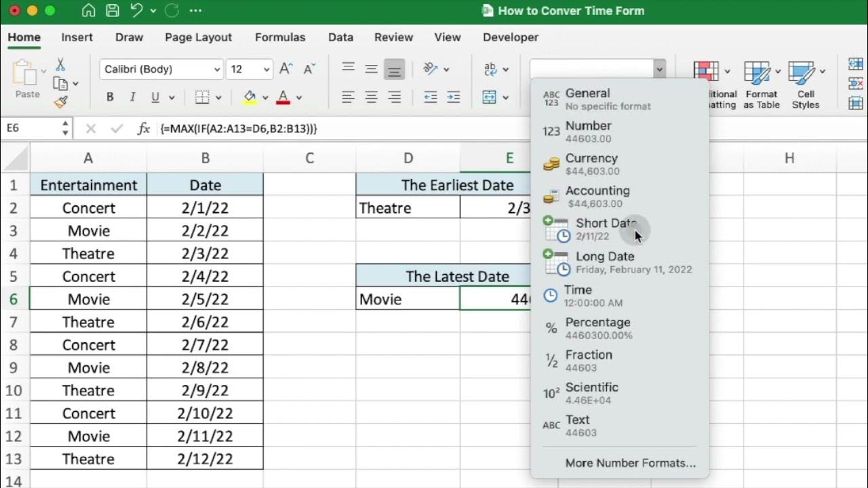Click the Save icon in title bar

coord(113,11)
